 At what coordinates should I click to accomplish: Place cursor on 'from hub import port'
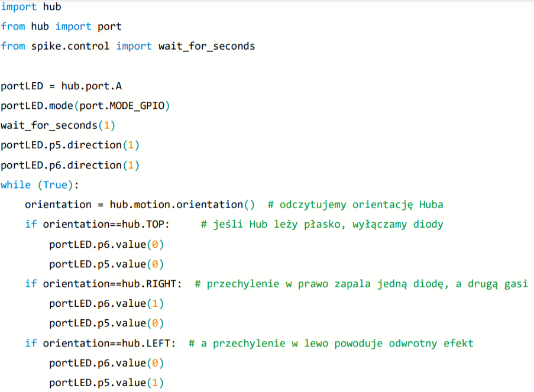62,26
